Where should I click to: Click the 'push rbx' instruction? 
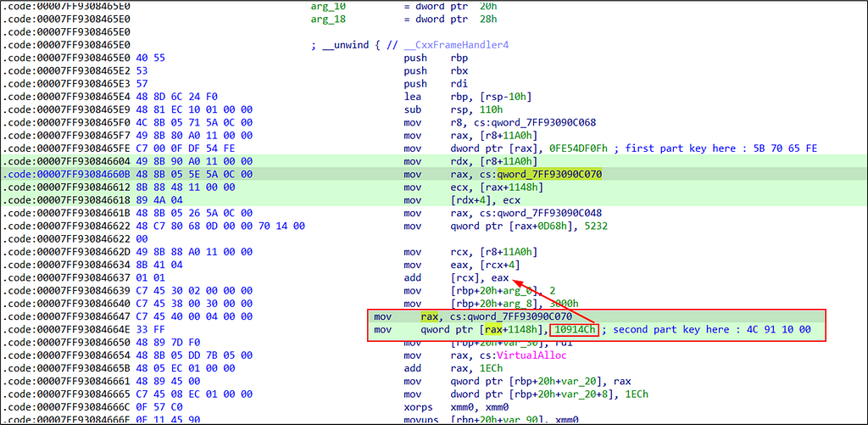click(x=437, y=71)
